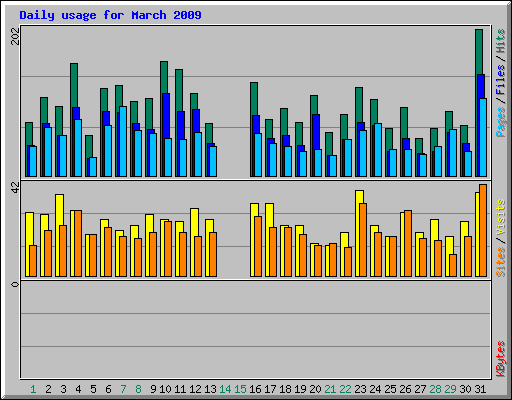The image size is (512, 400).
Task: Click the yellow visits bar for day 23
Action: [x=360, y=197]
